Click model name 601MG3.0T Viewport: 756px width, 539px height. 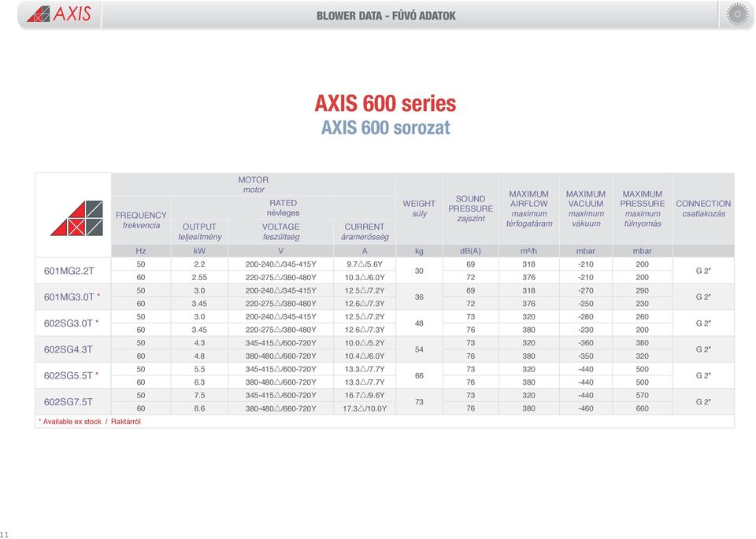[x=69, y=297]
